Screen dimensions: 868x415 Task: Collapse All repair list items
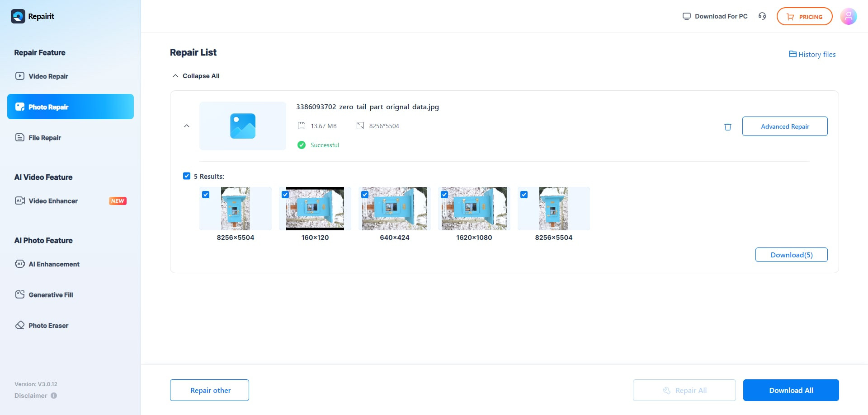pyautogui.click(x=196, y=76)
